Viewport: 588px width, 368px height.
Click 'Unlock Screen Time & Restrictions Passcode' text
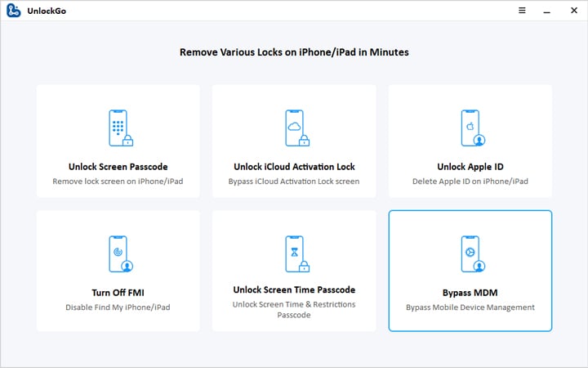pos(294,310)
